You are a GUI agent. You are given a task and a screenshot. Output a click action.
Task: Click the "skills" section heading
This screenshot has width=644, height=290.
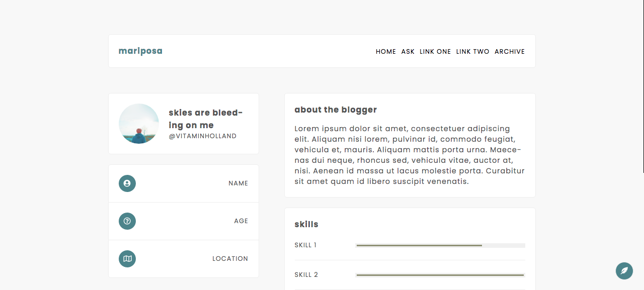(x=306, y=224)
